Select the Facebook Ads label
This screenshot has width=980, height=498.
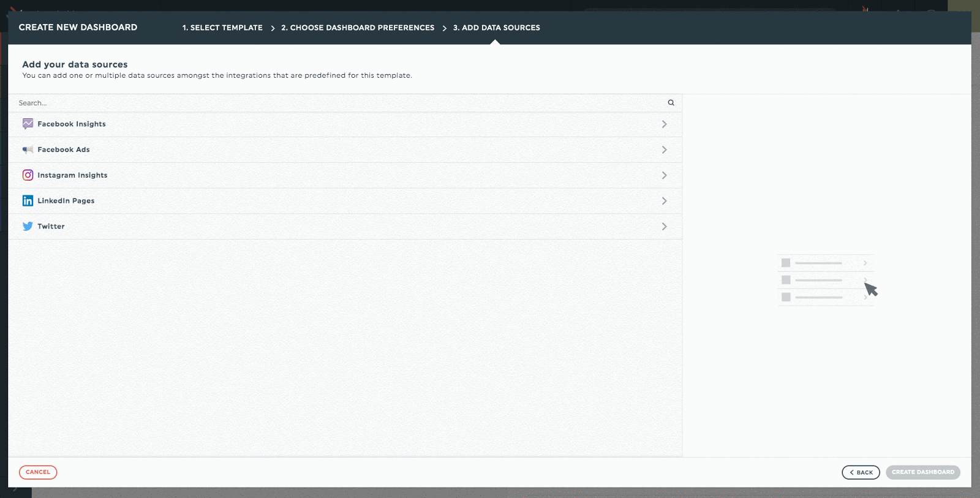64,149
